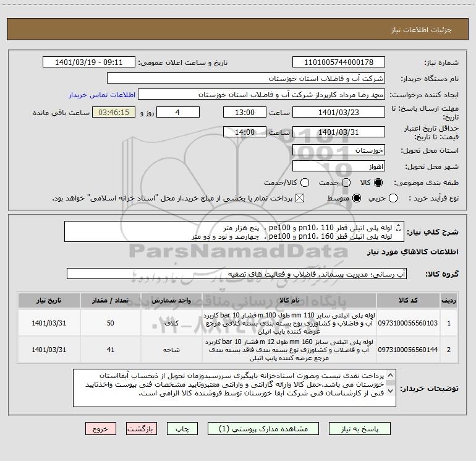Click need date in row 2
The width and height of the screenshot is (476, 461).
[49, 350]
